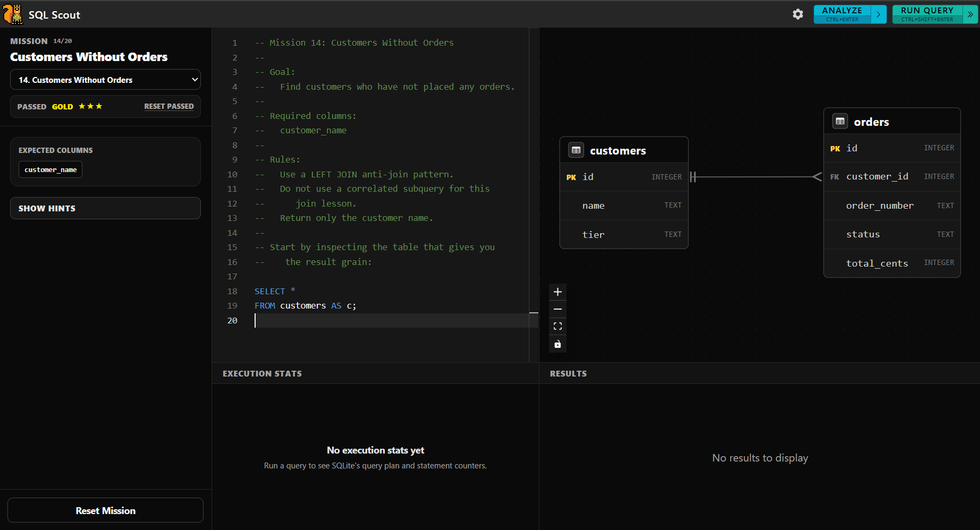This screenshot has height=530, width=980.
Task: Click double-arrow icon next to RUN QUERY
Action: [970, 14]
